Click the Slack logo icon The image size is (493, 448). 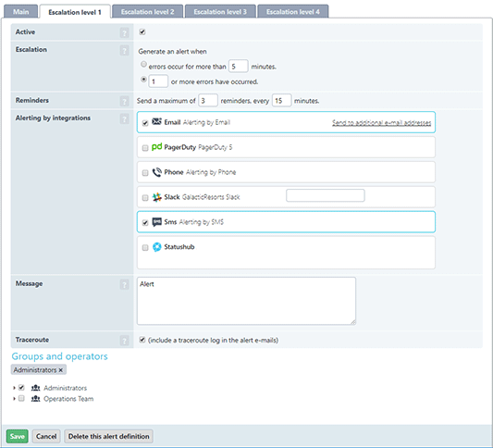pyautogui.click(x=156, y=197)
